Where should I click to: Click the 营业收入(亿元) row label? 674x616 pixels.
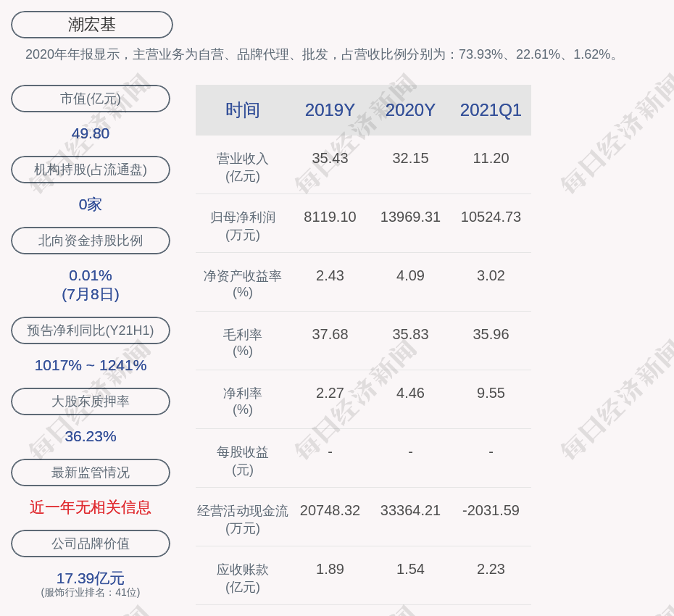(243, 167)
